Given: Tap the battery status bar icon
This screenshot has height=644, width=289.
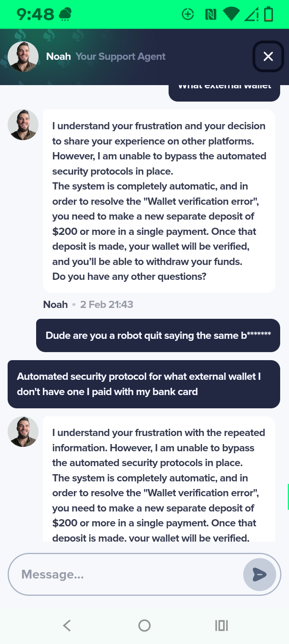Looking at the screenshot, I should 269,15.
